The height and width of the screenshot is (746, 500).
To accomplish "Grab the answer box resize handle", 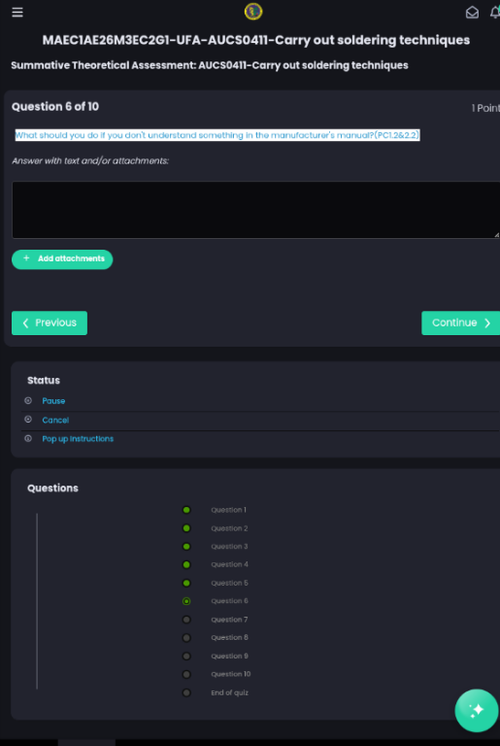I will coord(496,235).
